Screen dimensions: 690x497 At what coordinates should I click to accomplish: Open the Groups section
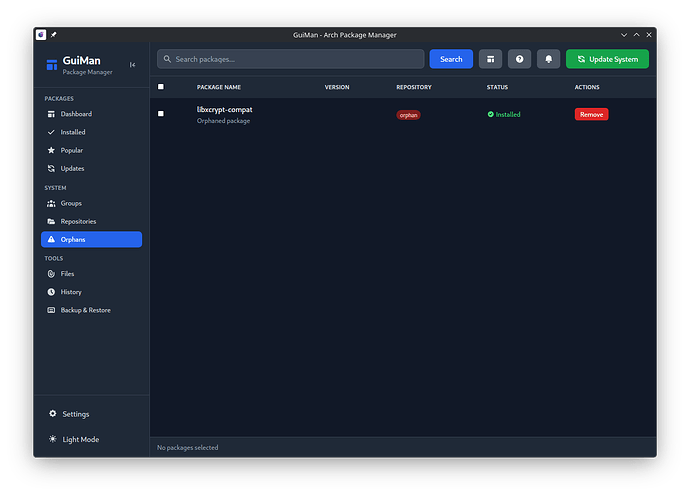[70, 203]
